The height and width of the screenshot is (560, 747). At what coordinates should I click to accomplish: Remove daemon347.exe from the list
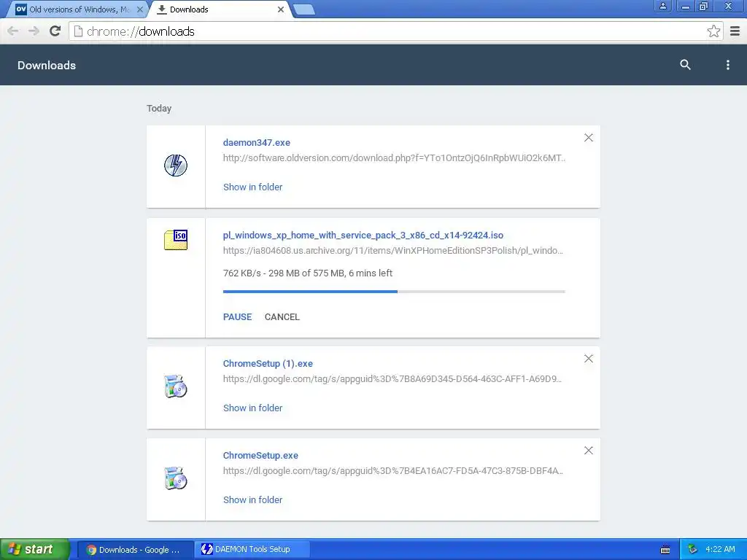tap(589, 138)
